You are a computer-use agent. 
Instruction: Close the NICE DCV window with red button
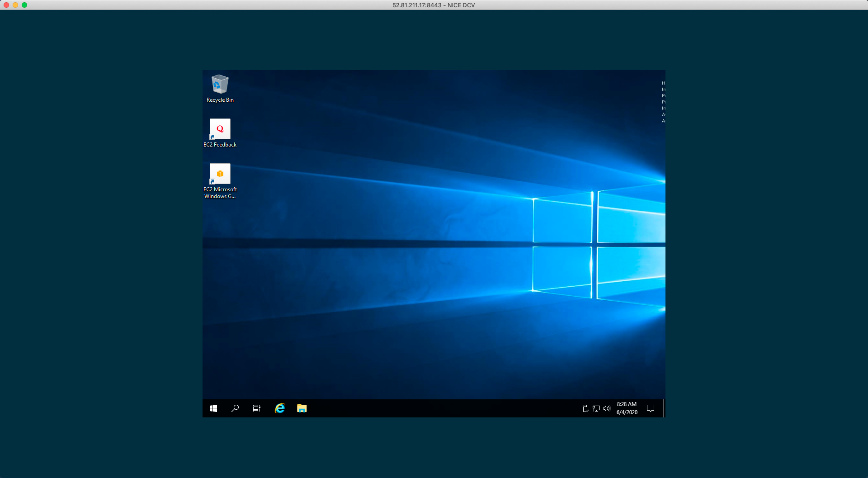coord(6,5)
